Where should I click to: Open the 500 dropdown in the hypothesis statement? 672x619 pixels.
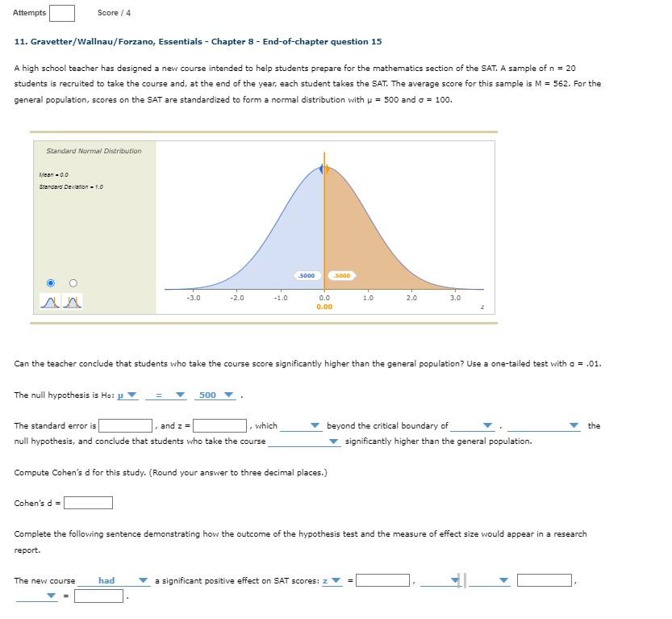216,395
